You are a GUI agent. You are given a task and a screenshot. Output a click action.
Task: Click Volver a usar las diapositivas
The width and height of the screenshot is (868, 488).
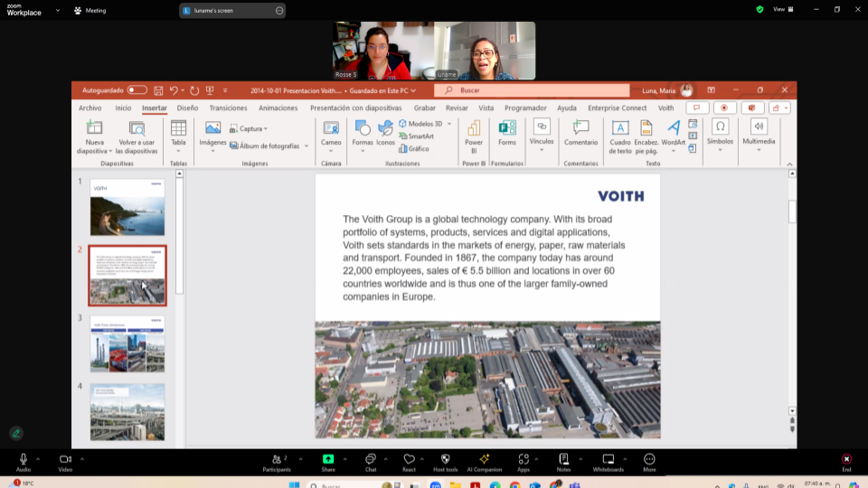[x=137, y=136]
